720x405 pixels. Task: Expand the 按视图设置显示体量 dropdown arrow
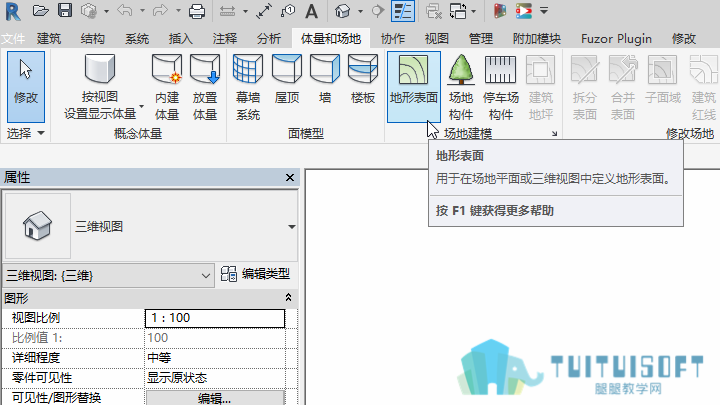[141, 107]
